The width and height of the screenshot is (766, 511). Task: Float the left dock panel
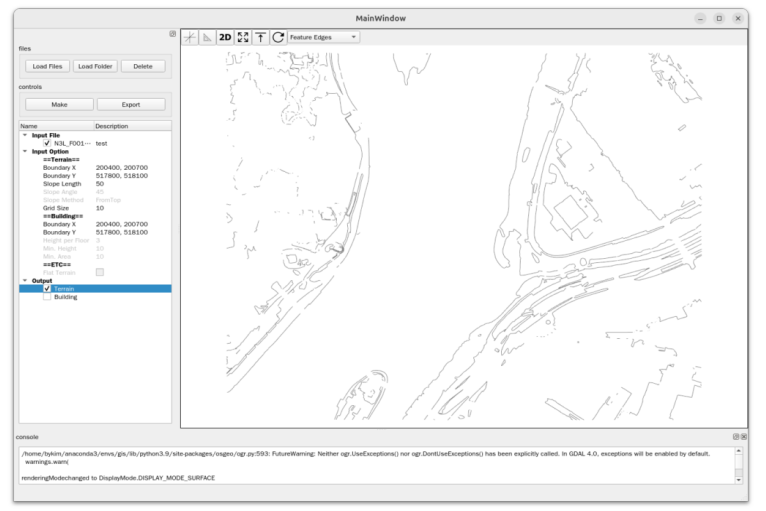click(x=172, y=34)
